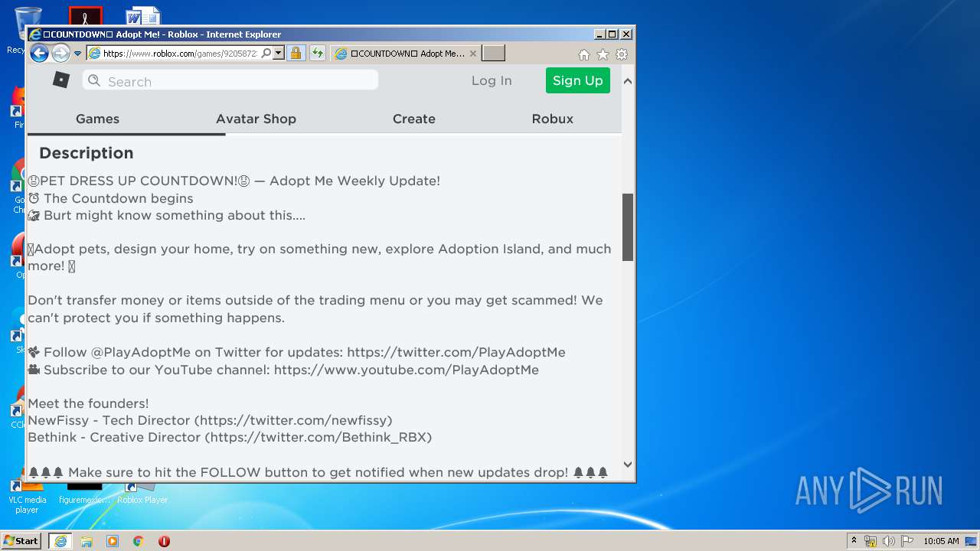Go to the Internet Explorer Home icon
This screenshot has width=980, height=551.
[584, 54]
